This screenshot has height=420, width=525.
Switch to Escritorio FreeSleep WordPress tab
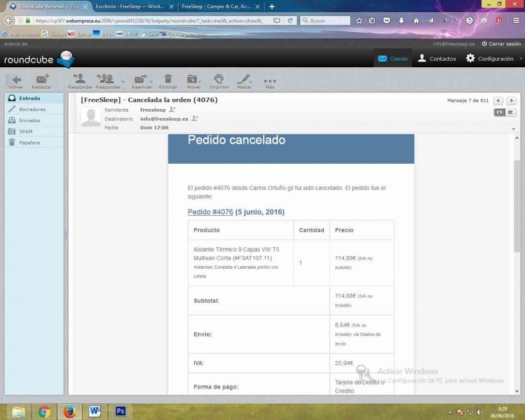[x=130, y=6]
